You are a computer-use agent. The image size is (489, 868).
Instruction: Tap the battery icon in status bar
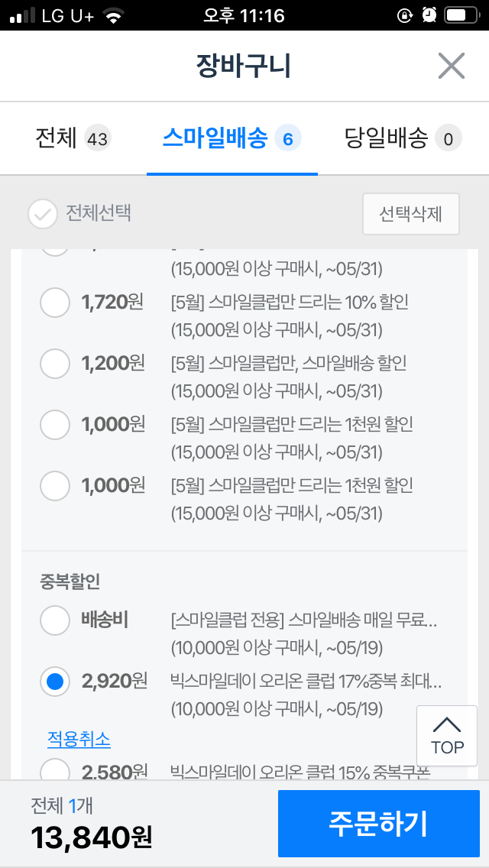[x=459, y=15]
